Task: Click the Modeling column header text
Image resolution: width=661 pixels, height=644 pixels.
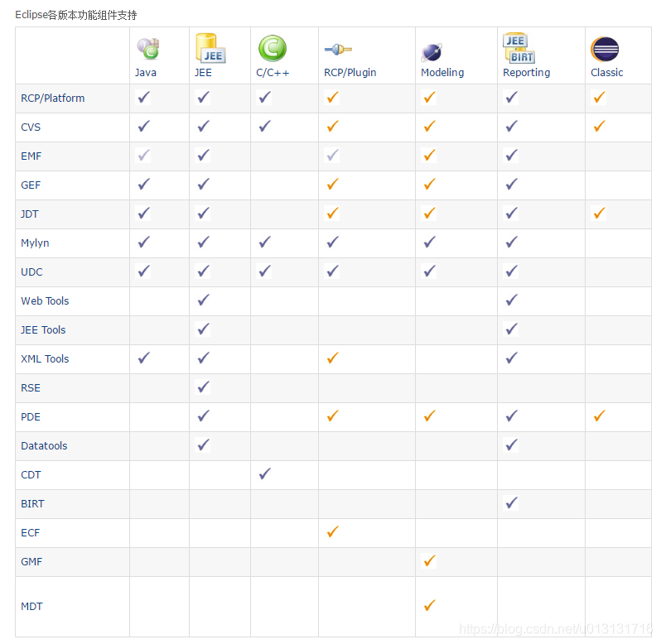Action: 442,73
